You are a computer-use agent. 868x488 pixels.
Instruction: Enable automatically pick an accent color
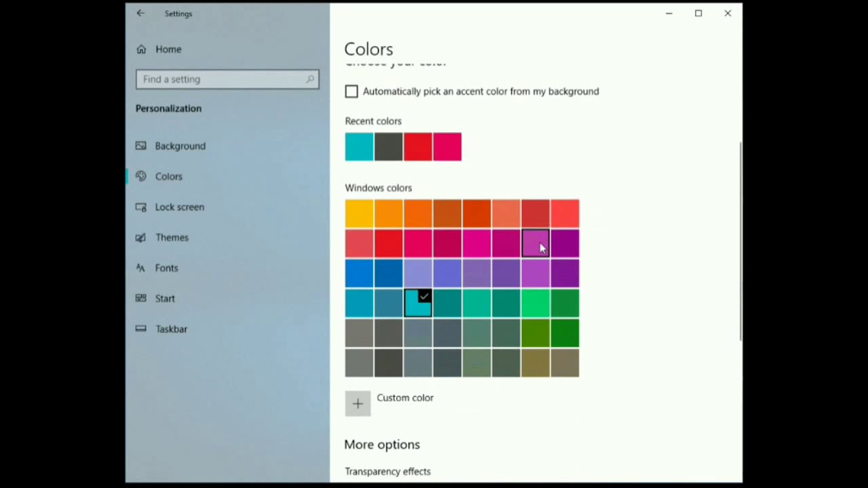pos(351,91)
